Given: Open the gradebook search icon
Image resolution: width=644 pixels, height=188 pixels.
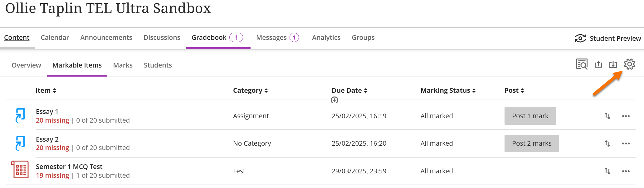Looking at the screenshot, I should (582, 64).
